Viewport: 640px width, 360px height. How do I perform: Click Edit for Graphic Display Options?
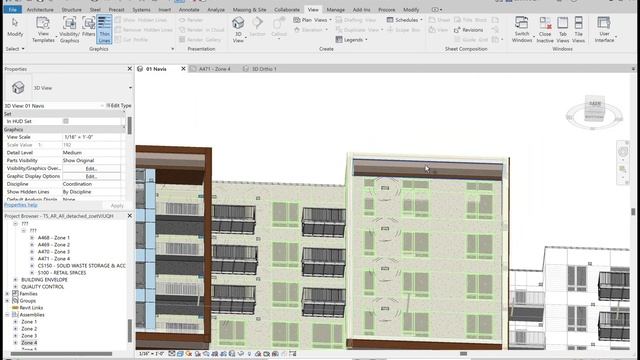pos(91,176)
